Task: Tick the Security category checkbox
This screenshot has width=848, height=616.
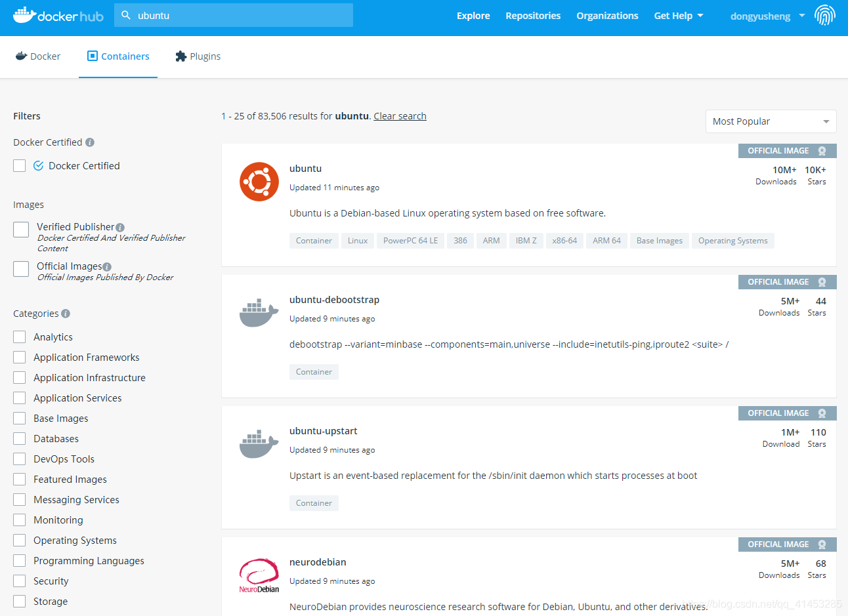Action: tap(20, 581)
